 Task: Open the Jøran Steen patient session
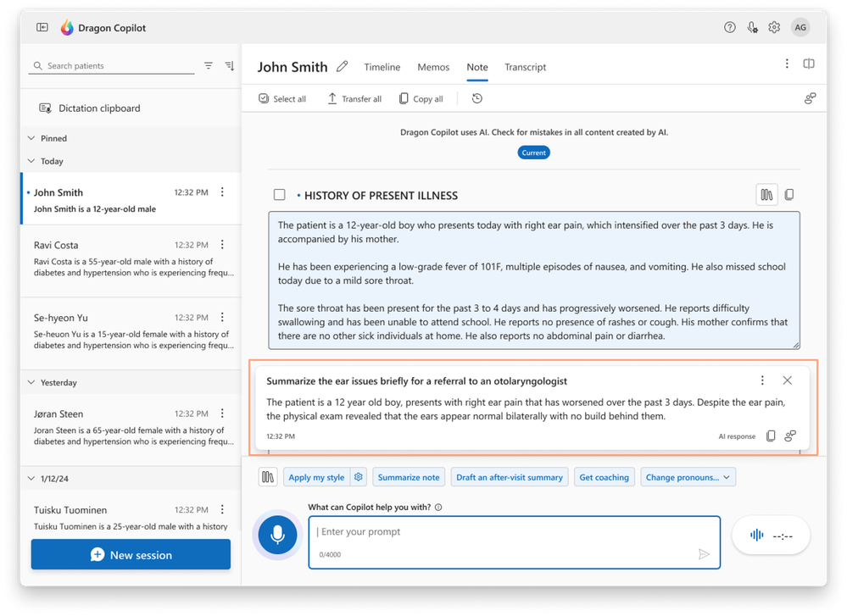pos(131,430)
